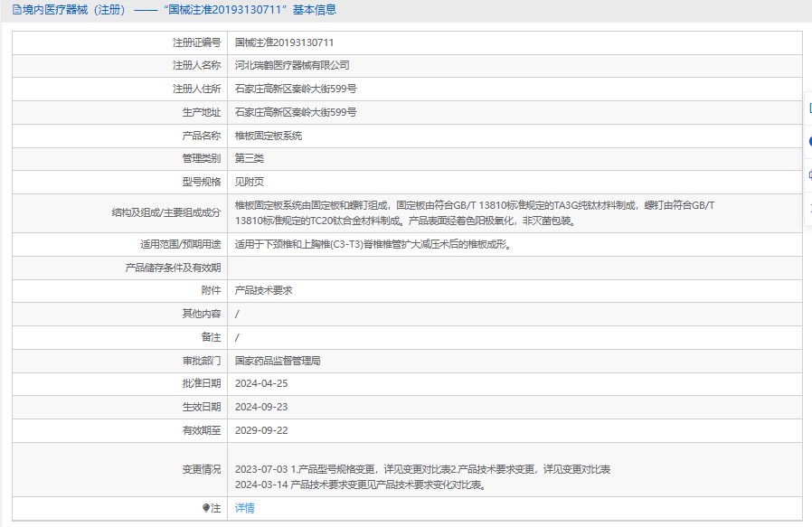Click the 型号规格 label
Viewport: 812px width, 527px height.
tap(202, 182)
